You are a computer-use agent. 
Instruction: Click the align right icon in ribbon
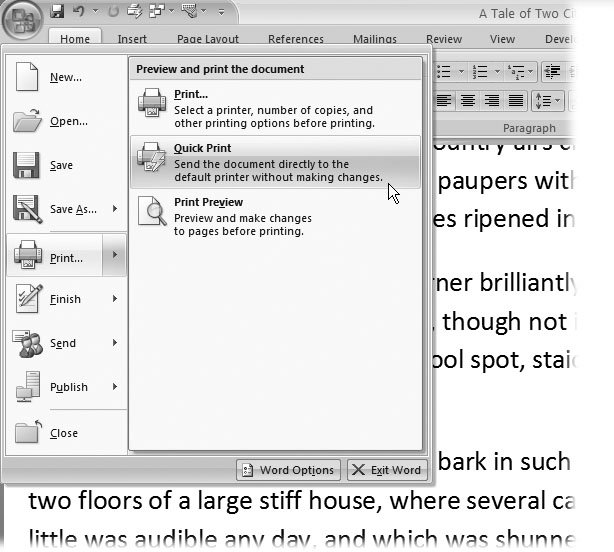coord(492,100)
